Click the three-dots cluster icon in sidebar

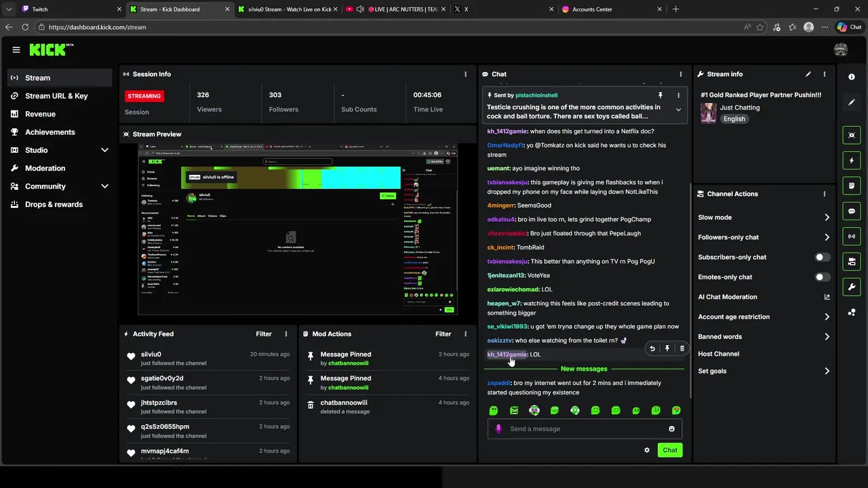(852, 312)
